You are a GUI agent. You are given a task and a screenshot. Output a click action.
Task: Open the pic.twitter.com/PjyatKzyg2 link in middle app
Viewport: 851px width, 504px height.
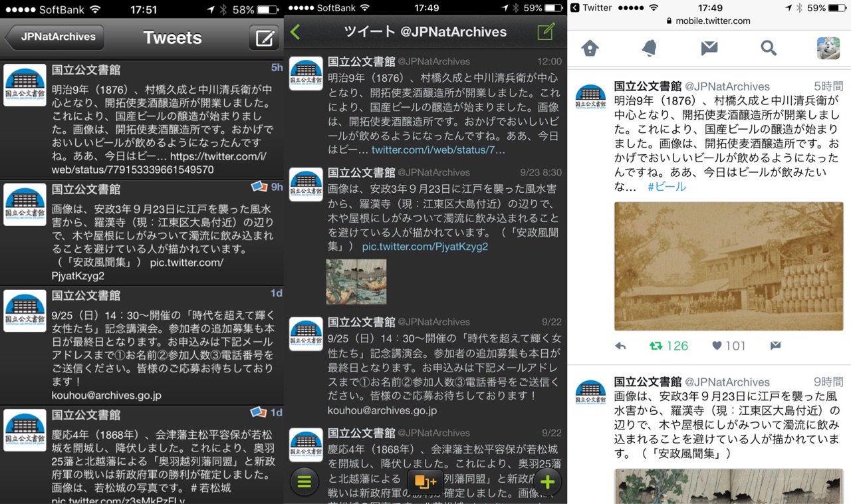[x=425, y=247]
